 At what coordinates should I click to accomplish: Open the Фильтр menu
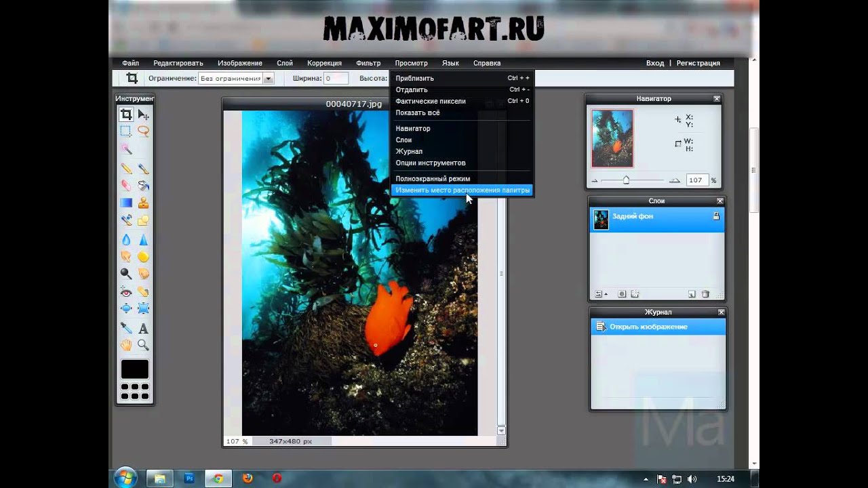[x=368, y=63]
